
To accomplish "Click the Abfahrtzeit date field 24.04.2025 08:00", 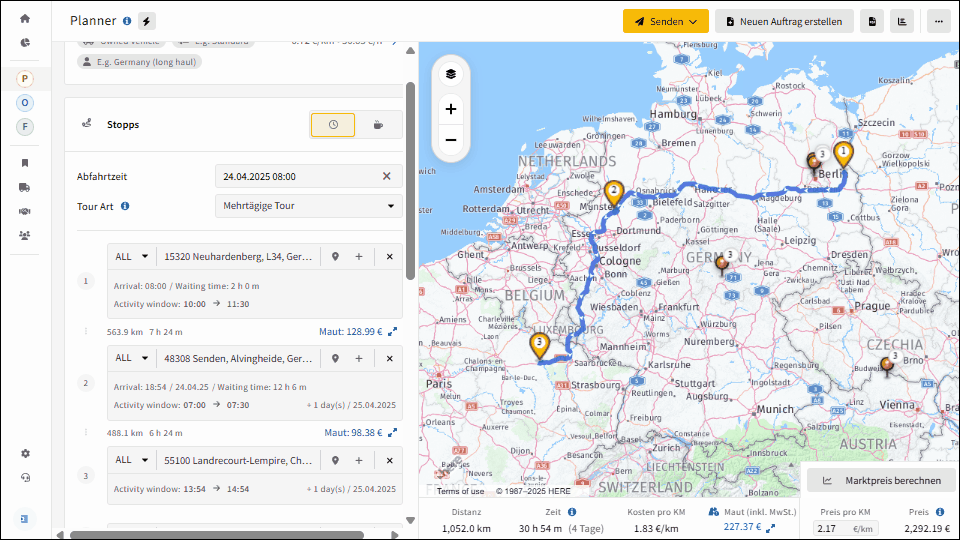I will tap(309, 176).
